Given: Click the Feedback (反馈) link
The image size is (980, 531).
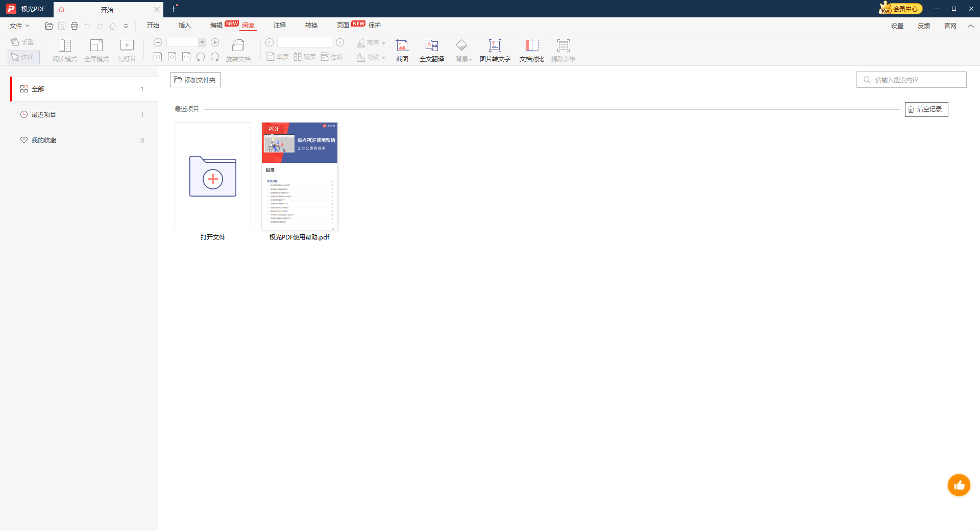Looking at the screenshot, I should click(x=924, y=26).
